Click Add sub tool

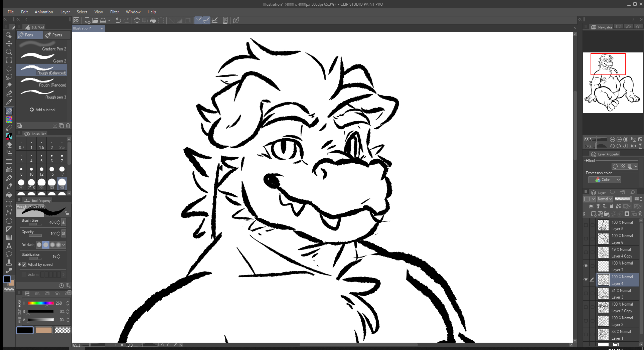[x=42, y=110]
